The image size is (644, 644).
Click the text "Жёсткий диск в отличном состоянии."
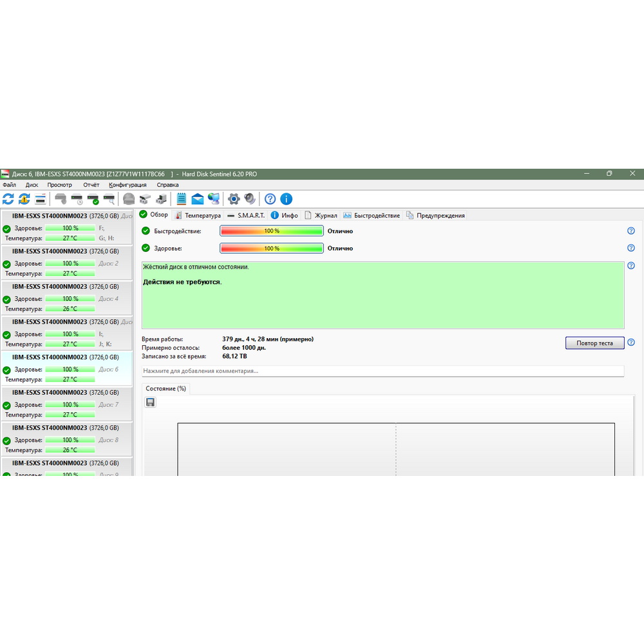click(x=196, y=267)
